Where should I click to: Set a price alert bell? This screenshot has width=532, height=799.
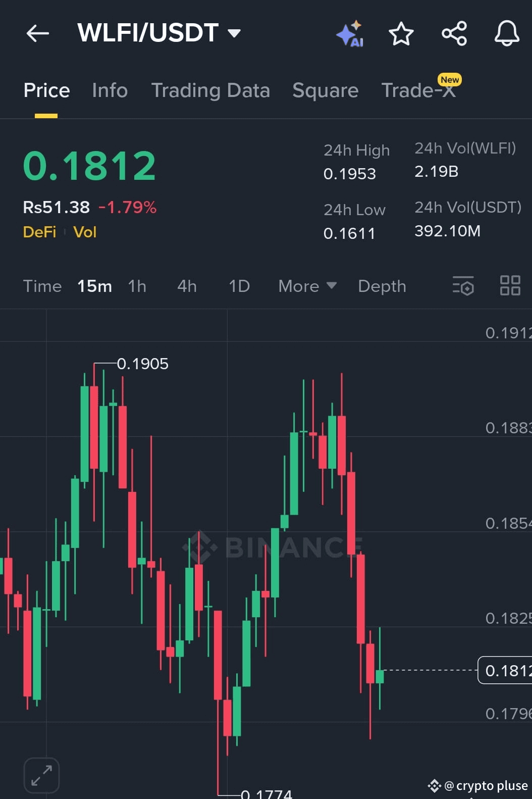(x=507, y=34)
